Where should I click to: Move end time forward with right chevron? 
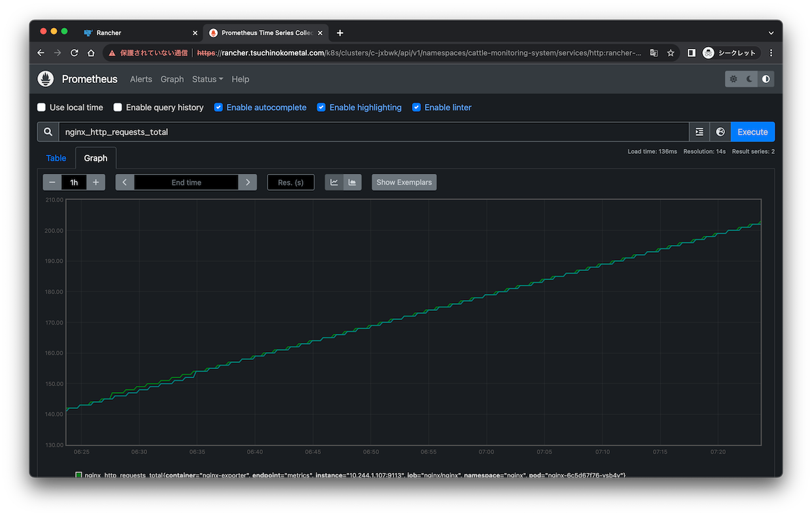247,182
